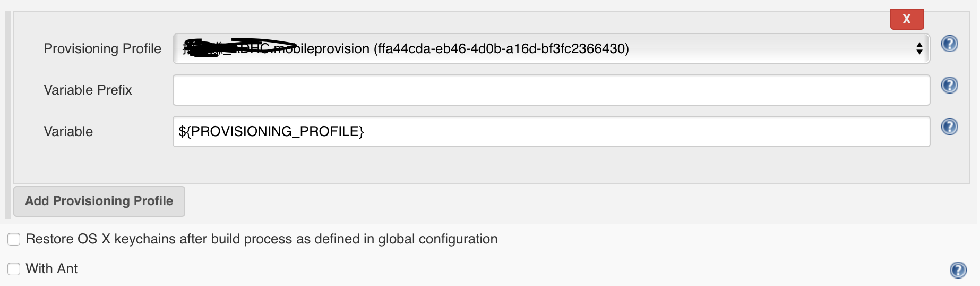Delete this provisioning profile with the red X
Viewport: 980px width, 286px height.
[907, 19]
